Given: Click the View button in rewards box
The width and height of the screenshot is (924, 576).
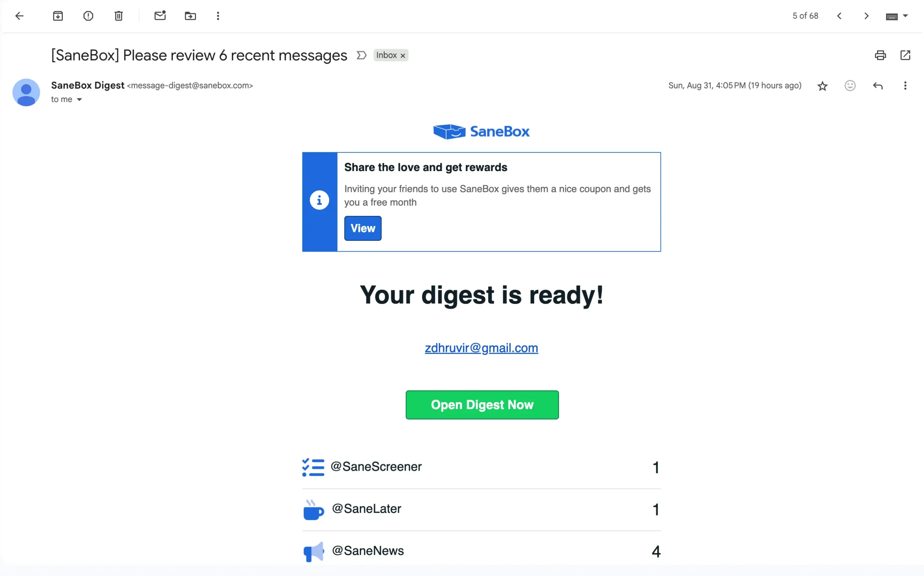Looking at the screenshot, I should point(363,228).
